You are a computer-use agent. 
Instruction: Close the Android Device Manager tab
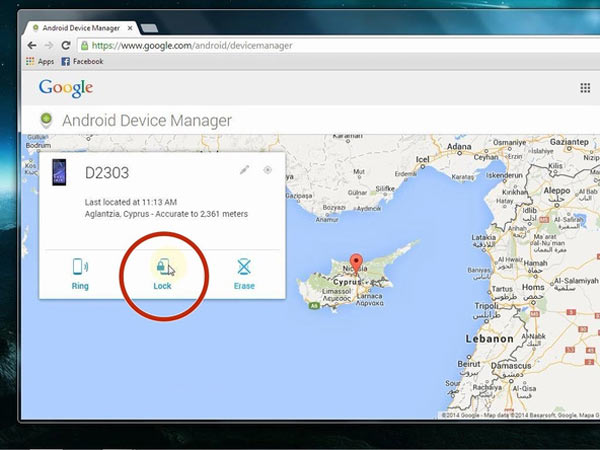click(130, 28)
